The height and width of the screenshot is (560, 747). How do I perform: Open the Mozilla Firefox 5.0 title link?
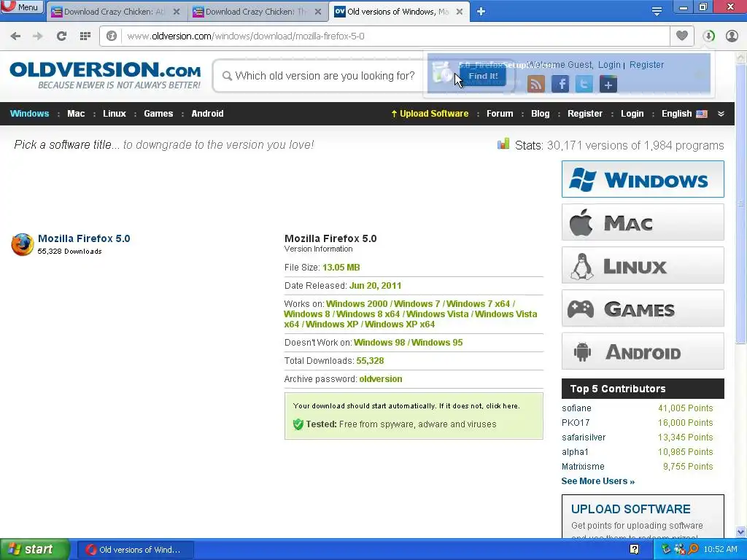(x=84, y=238)
